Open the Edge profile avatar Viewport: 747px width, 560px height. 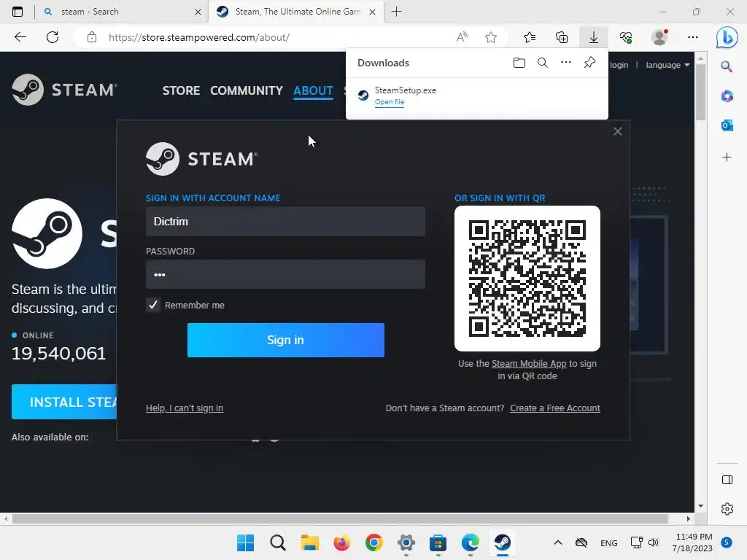659,37
